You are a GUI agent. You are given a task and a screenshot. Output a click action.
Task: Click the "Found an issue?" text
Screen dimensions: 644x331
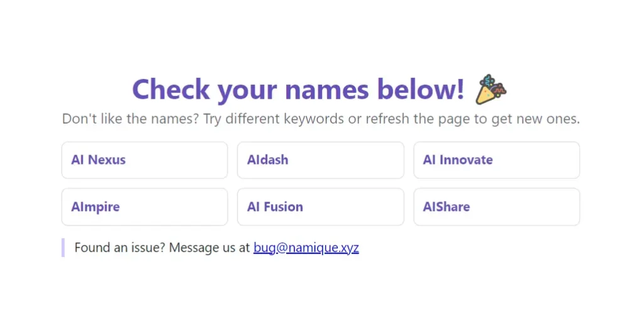coord(119,247)
